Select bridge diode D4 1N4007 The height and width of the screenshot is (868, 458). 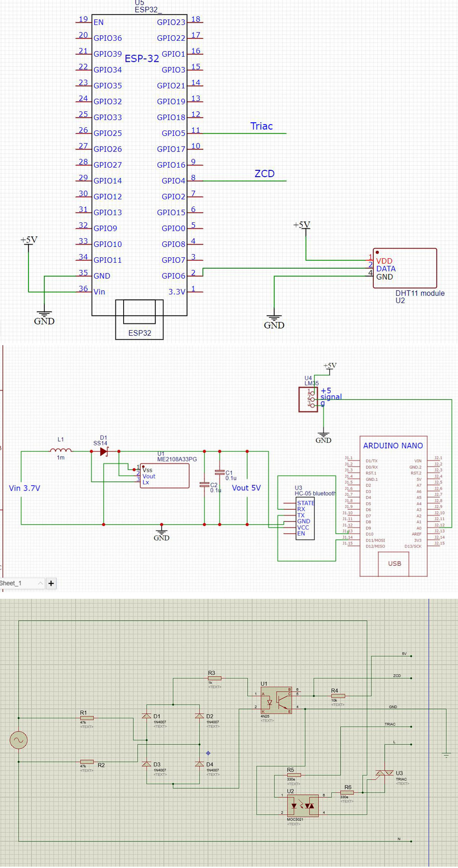click(x=200, y=764)
